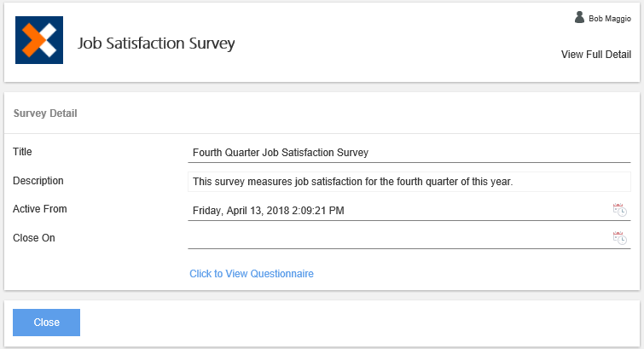Click the Click to View Questionnaire link
The height and width of the screenshot is (349, 644).
(252, 274)
